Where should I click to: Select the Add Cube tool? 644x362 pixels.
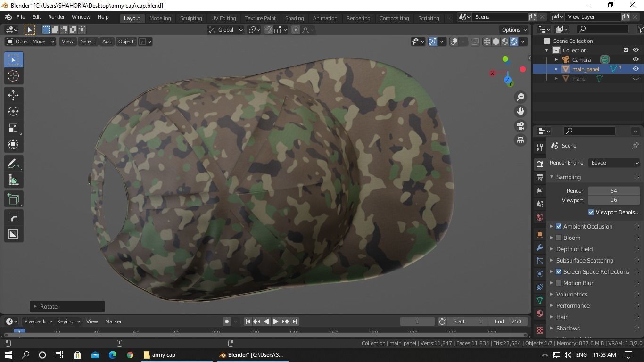(x=13, y=199)
